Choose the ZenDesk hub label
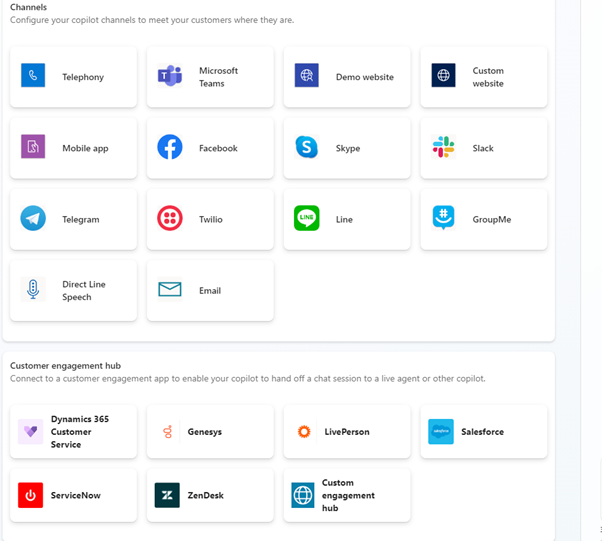Viewport: 602px width, 541px height. pyautogui.click(x=205, y=495)
